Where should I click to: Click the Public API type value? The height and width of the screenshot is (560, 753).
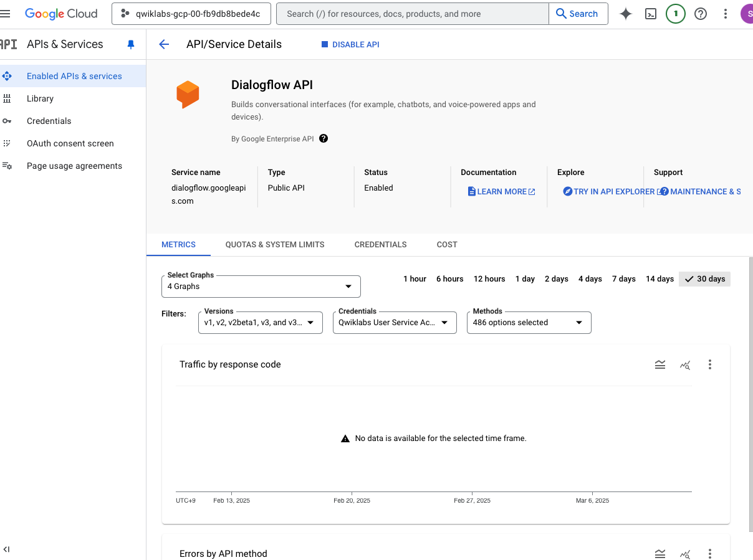tap(286, 187)
